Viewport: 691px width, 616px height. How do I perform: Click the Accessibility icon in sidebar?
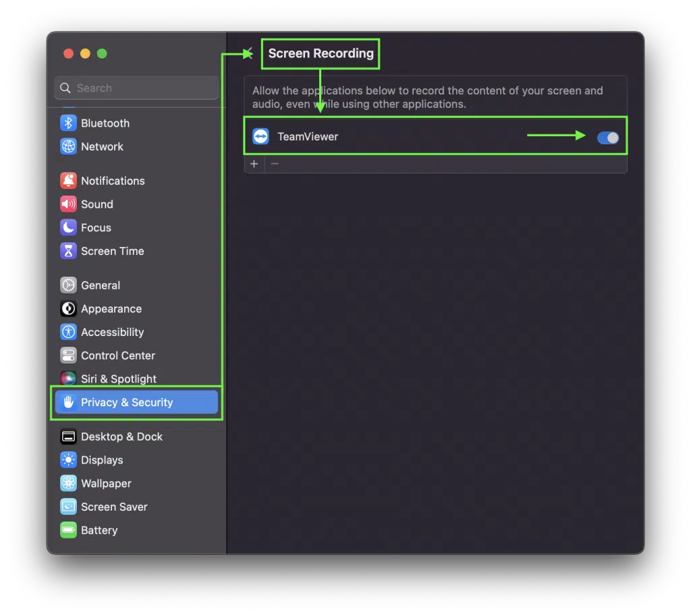(68, 332)
